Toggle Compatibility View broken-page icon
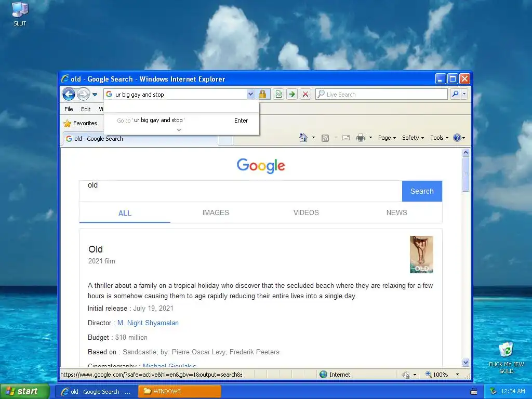Image resolution: width=532 pixels, height=399 pixels. [278, 95]
